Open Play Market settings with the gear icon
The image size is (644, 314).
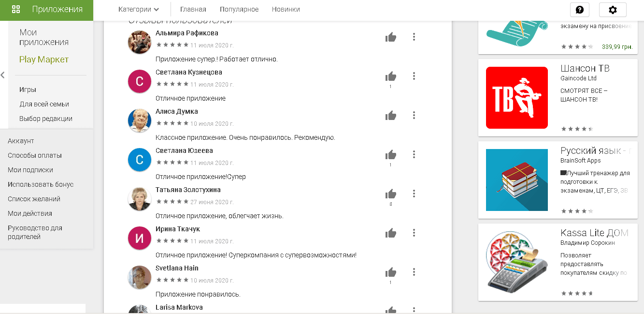[613, 9]
